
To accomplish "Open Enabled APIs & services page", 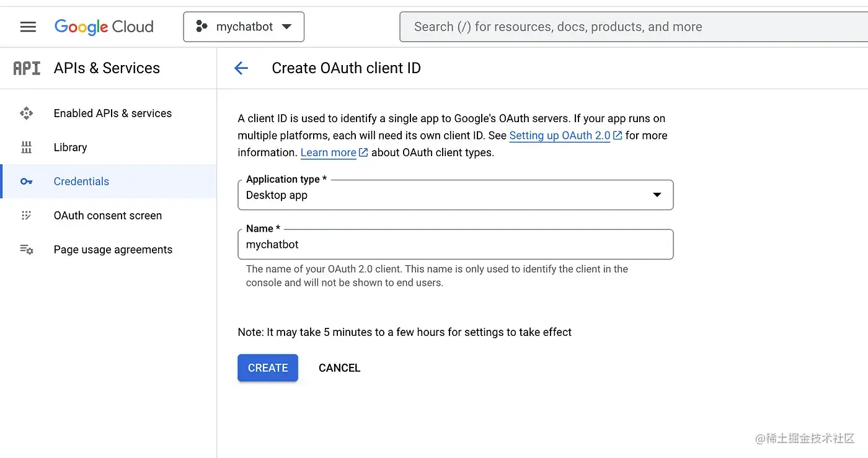I will 112,113.
